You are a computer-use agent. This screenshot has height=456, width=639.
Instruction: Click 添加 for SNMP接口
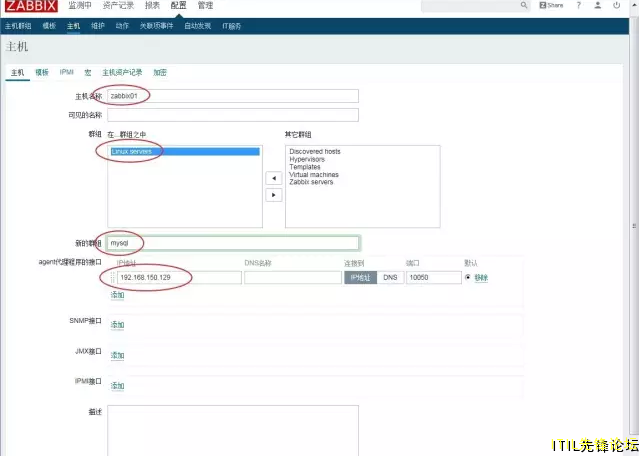tap(117, 325)
